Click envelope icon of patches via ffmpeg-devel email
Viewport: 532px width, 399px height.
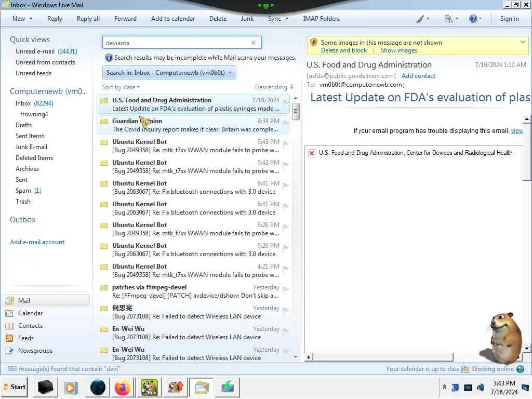coord(104,288)
